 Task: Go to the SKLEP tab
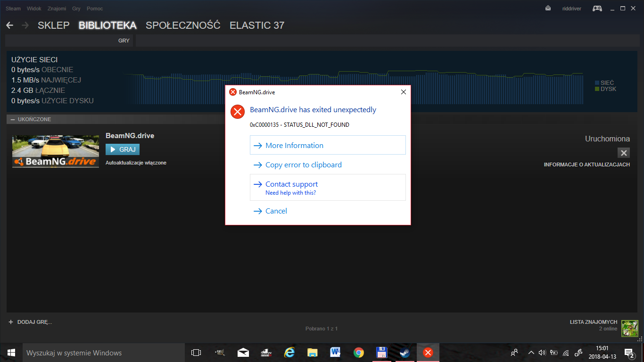(x=54, y=25)
